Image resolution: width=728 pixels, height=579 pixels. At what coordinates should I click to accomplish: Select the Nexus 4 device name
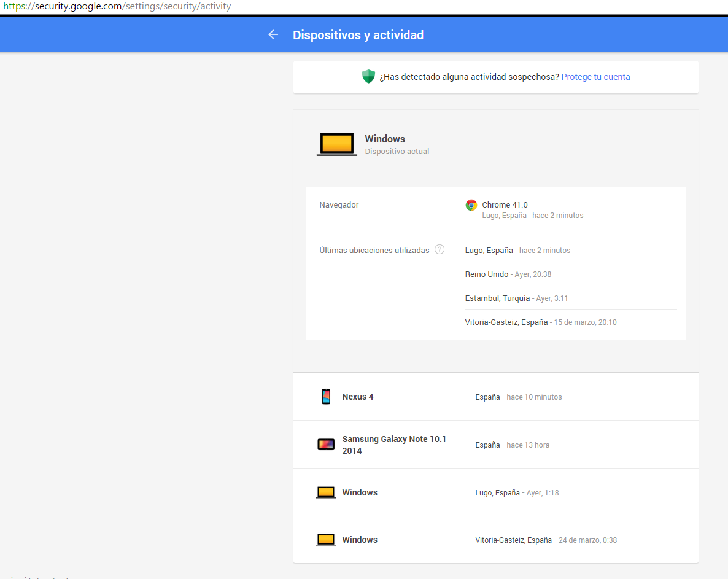click(358, 397)
